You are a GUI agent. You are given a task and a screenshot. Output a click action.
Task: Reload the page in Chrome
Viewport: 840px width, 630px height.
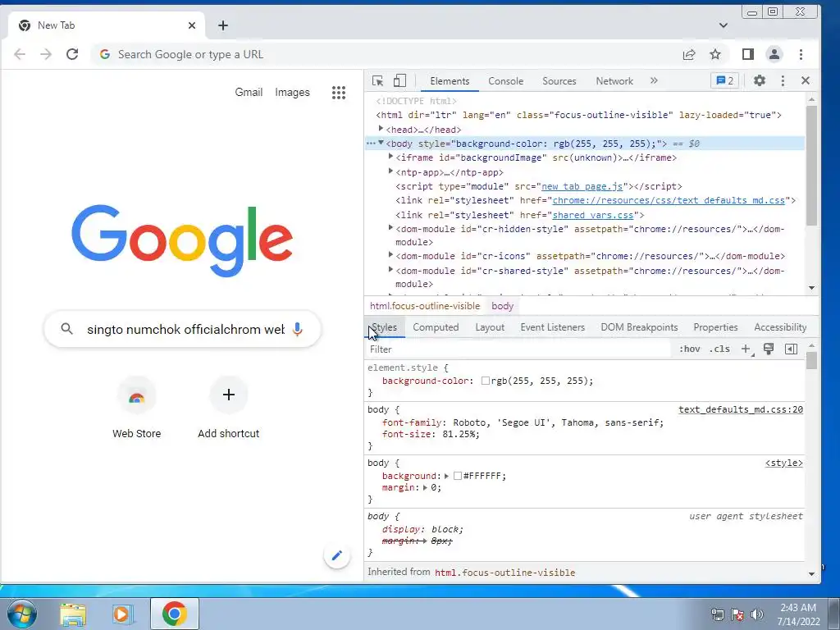pyautogui.click(x=72, y=54)
